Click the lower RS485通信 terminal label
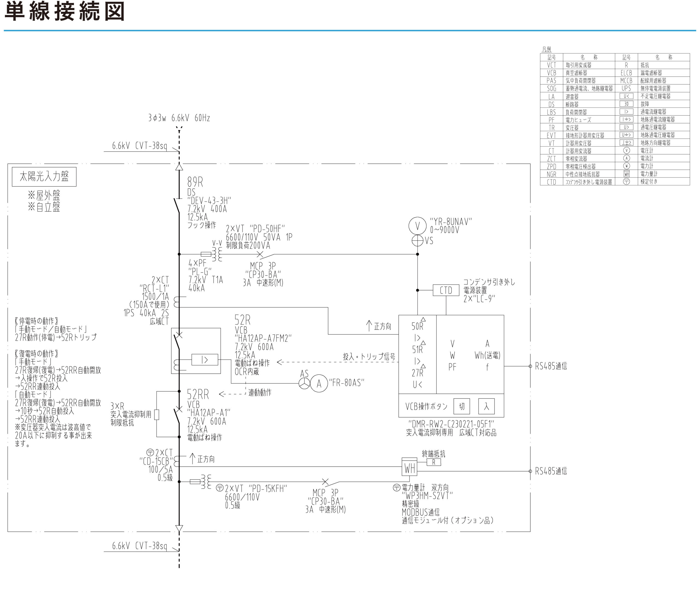This screenshot has height=598, width=700. point(551,471)
